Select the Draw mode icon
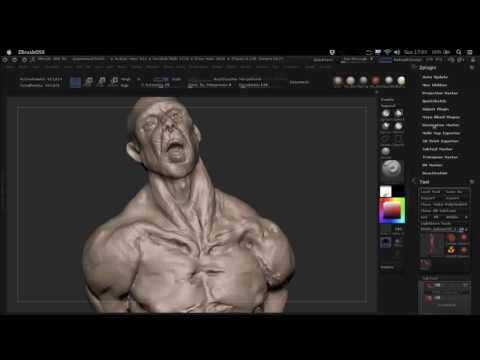The height and width of the screenshot is (360, 480). point(88,82)
